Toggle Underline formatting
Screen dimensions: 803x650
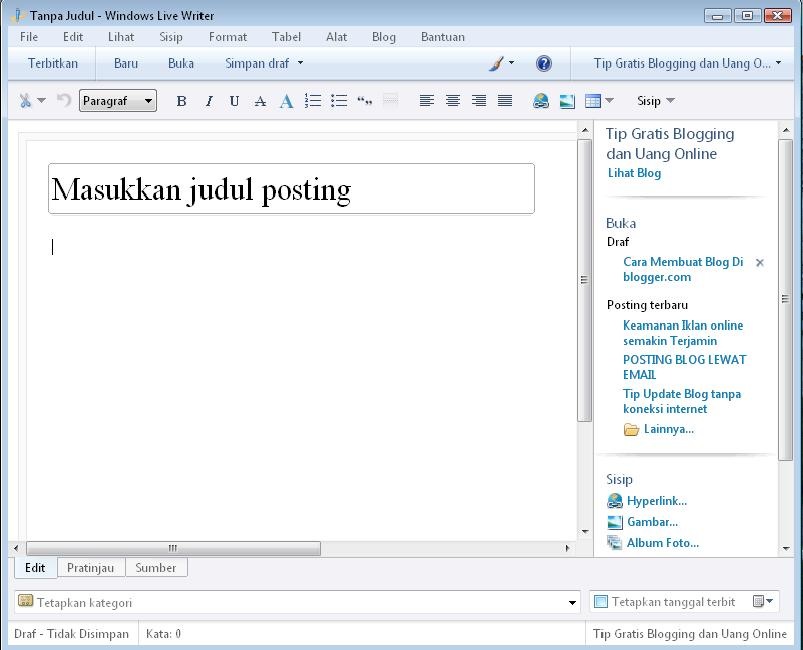coord(234,101)
